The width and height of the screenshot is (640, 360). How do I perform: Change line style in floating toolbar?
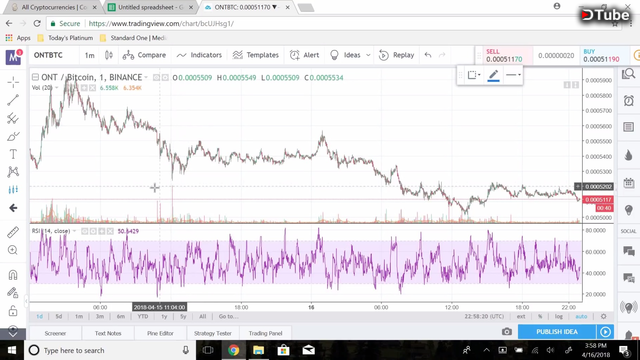(x=513, y=75)
